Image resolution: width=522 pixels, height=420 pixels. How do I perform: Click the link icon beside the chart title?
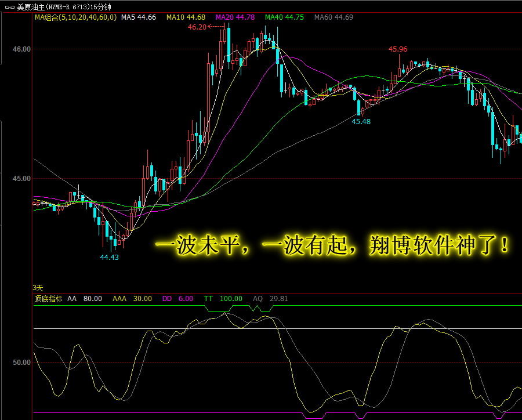(9, 7)
